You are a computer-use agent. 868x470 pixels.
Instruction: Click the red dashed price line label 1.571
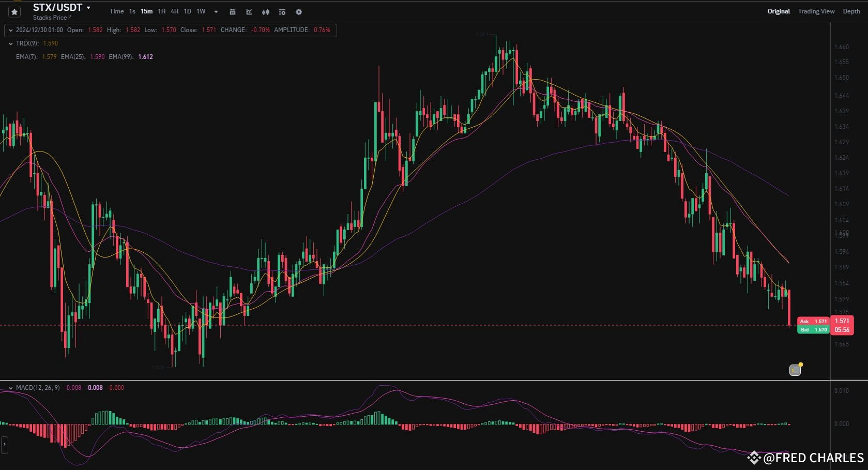[842, 321]
